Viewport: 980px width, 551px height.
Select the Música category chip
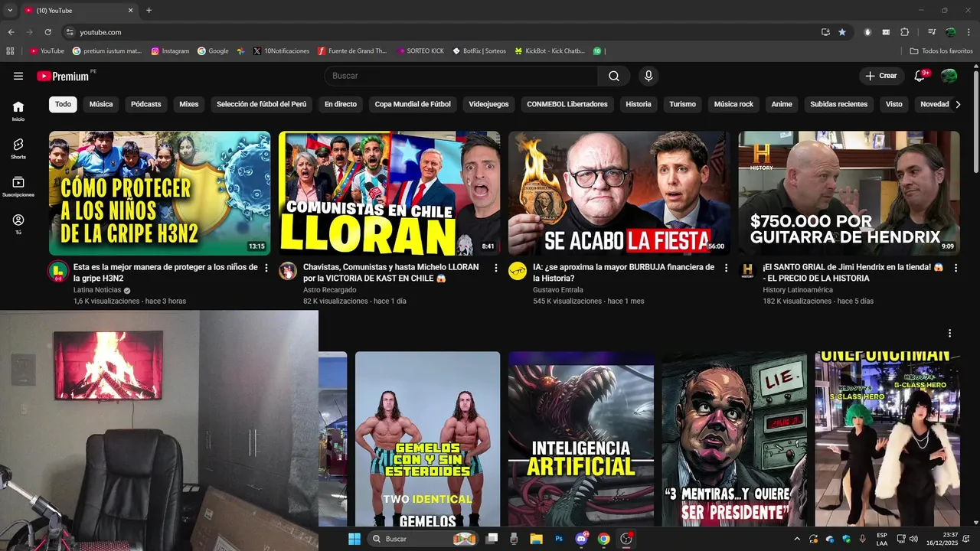tap(101, 104)
